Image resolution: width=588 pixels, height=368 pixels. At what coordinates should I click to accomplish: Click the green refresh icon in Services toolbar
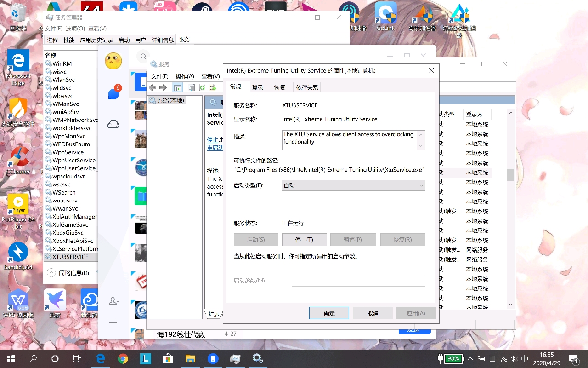coord(202,87)
